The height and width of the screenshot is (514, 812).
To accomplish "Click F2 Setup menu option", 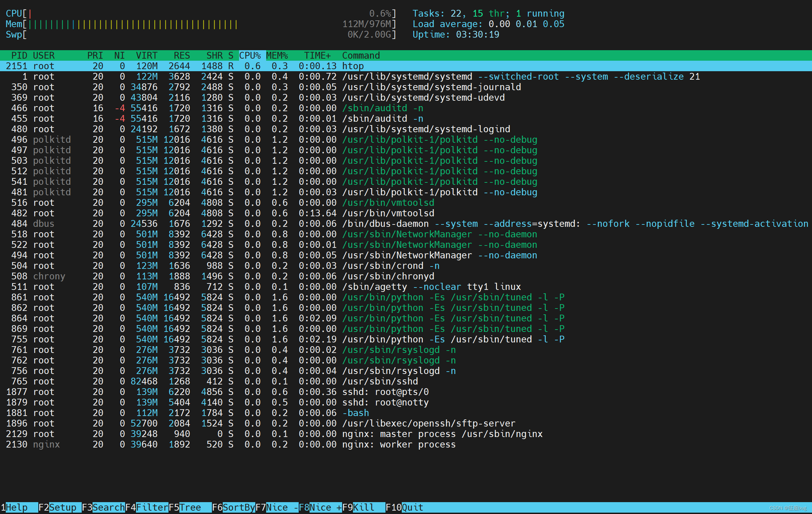I will coord(64,506).
